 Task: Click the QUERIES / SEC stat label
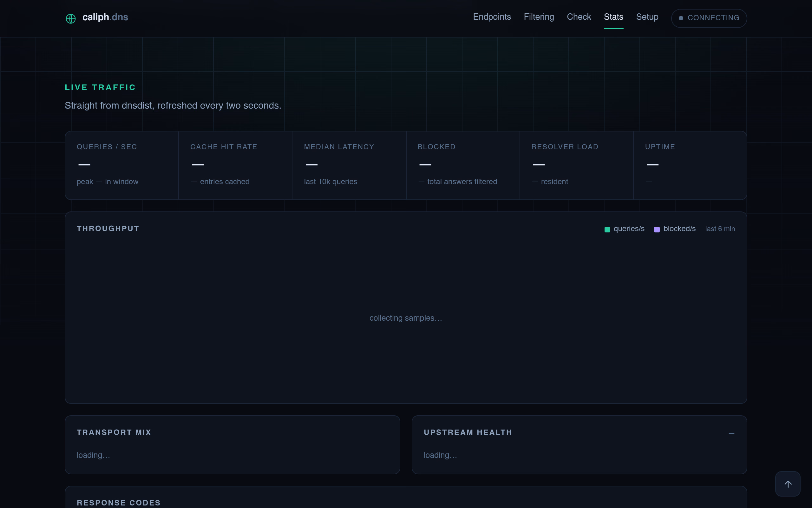[x=107, y=147]
